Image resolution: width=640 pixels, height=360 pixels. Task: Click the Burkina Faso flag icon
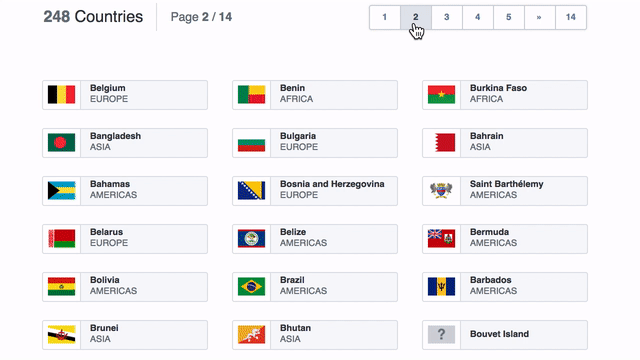[x=441, y=95]
